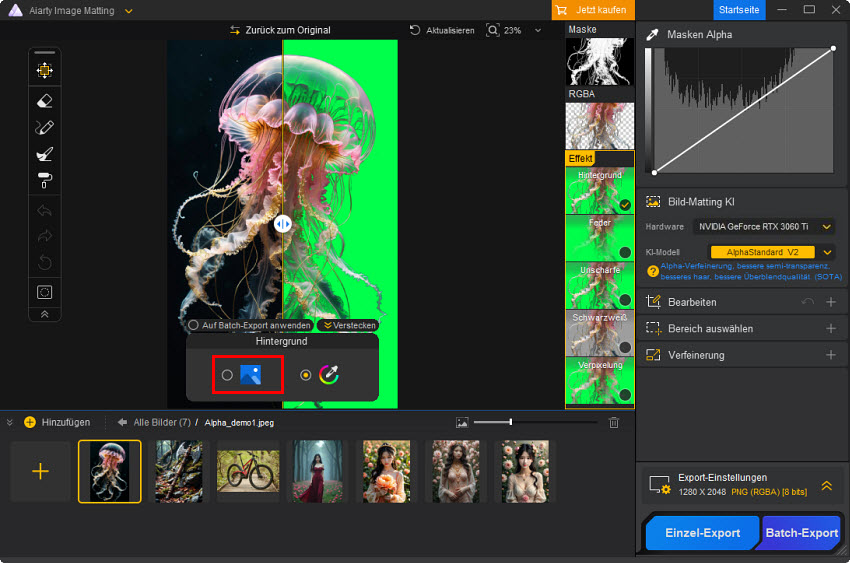Image resolution: width=850 pixels, height=563 pixels.
Task: Click the trash delete icon
Action: (614, 422)
